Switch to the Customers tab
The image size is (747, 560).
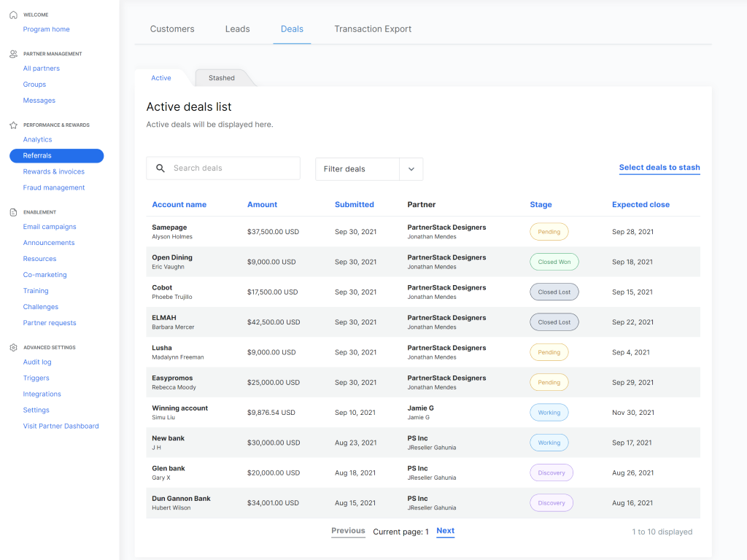coord(172,29)
